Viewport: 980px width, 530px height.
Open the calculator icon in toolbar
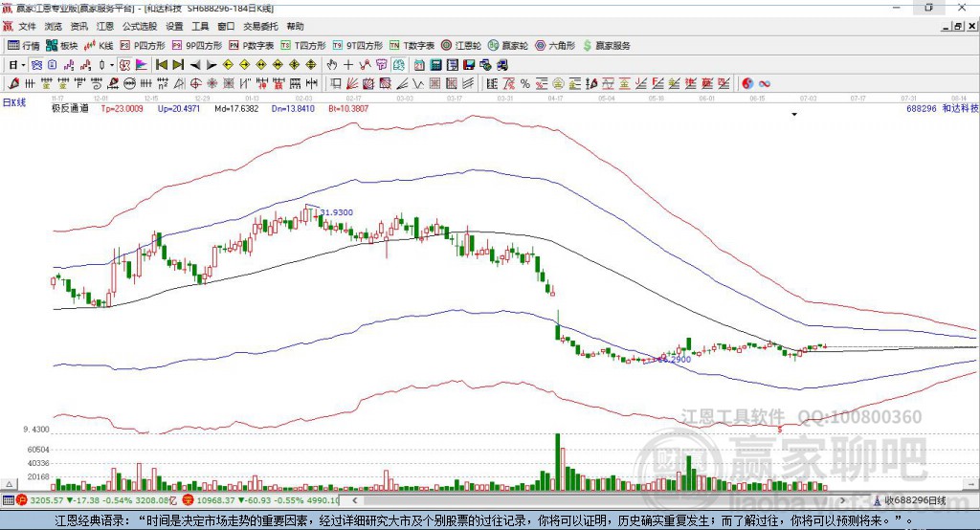436,65
